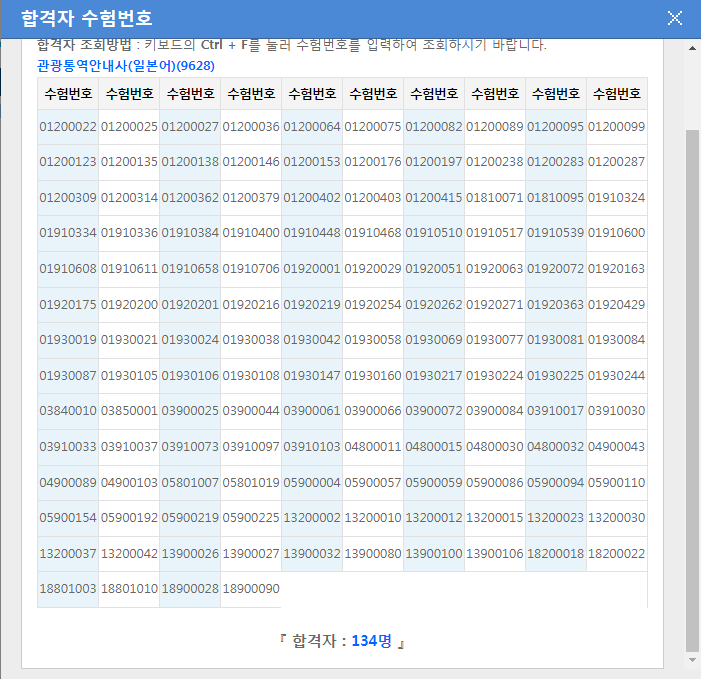Pick exam number 01910600
Viewport: 701px width, 679px height.
[x=617, y=233]
